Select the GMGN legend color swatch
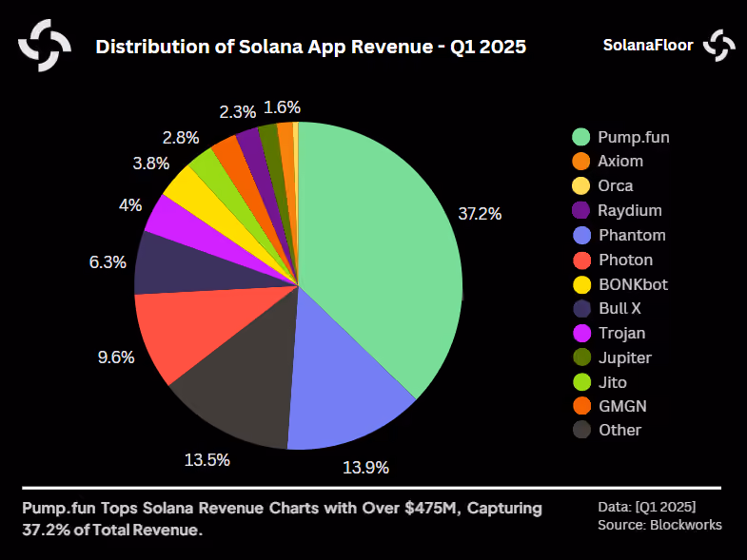 581,406
